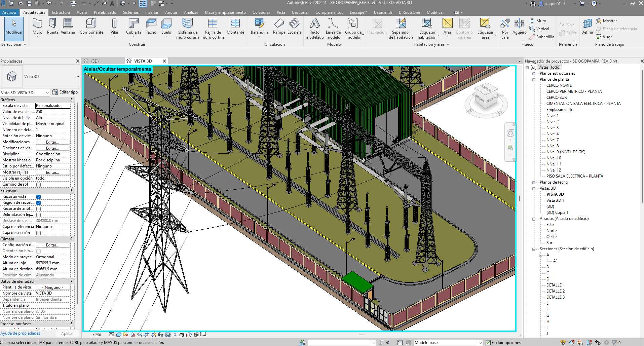
Task: Switch to the {3D} view tab
Action: [95, 61]
